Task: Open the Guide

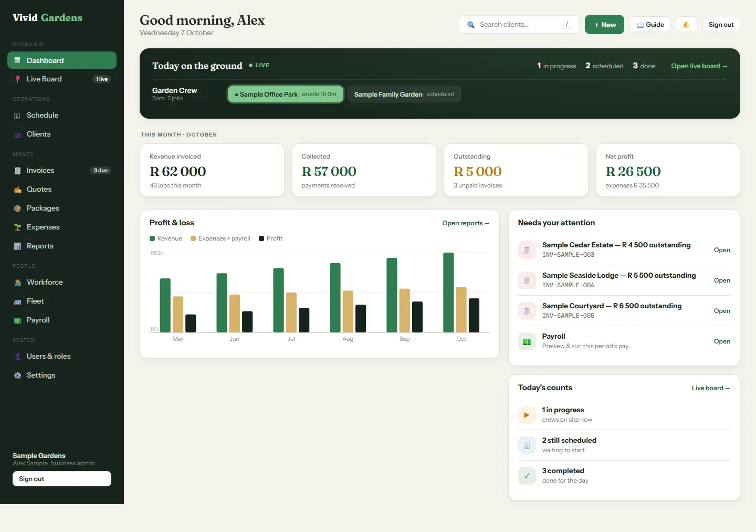Action: 650,25
